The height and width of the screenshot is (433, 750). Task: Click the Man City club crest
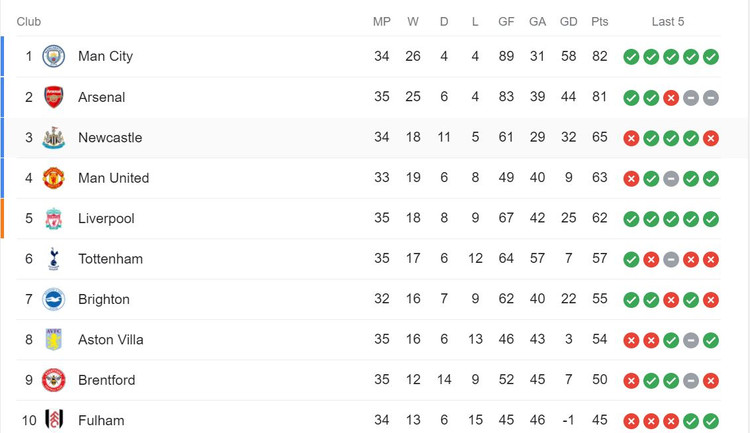click(54, 56)
